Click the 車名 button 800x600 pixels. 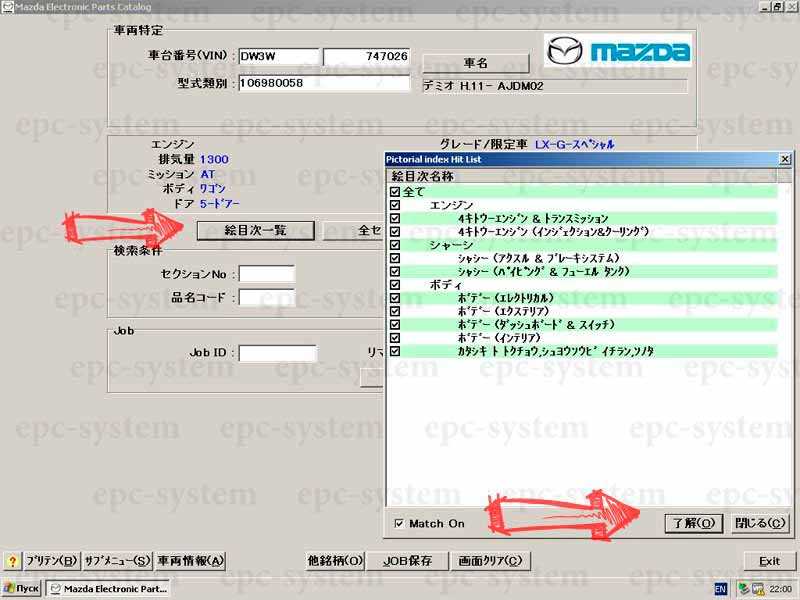pyautogui.click(x=476, y=63)
